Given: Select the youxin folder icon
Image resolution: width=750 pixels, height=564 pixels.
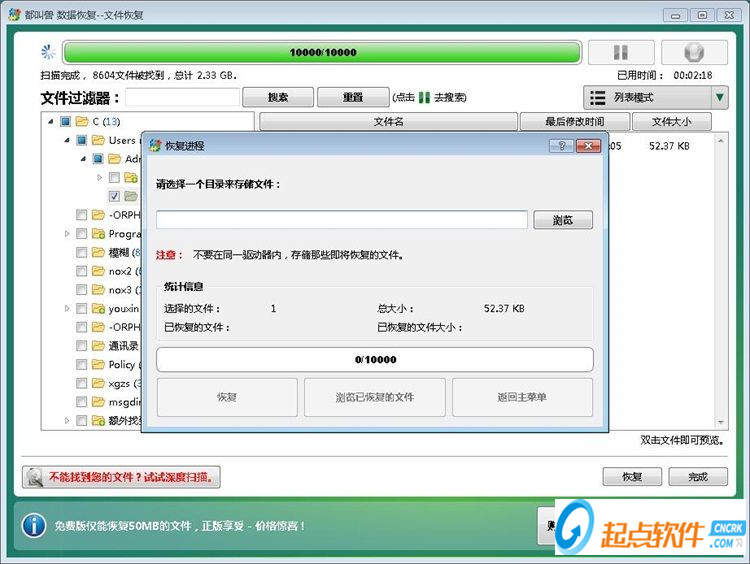Looking at the screenshot, I should (98, 308).
